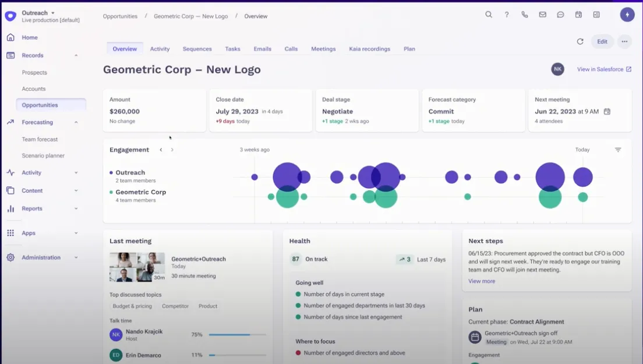
Task: Click the Outreach logo icon
Action: tap(10, 16)
